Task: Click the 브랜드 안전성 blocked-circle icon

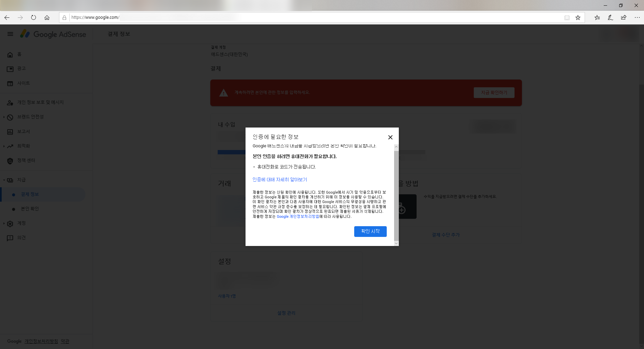Action: pos(10,117)
